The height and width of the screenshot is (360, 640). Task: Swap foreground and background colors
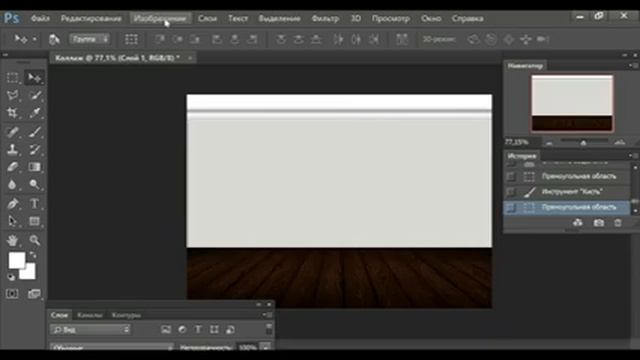(x=33, y=256)
